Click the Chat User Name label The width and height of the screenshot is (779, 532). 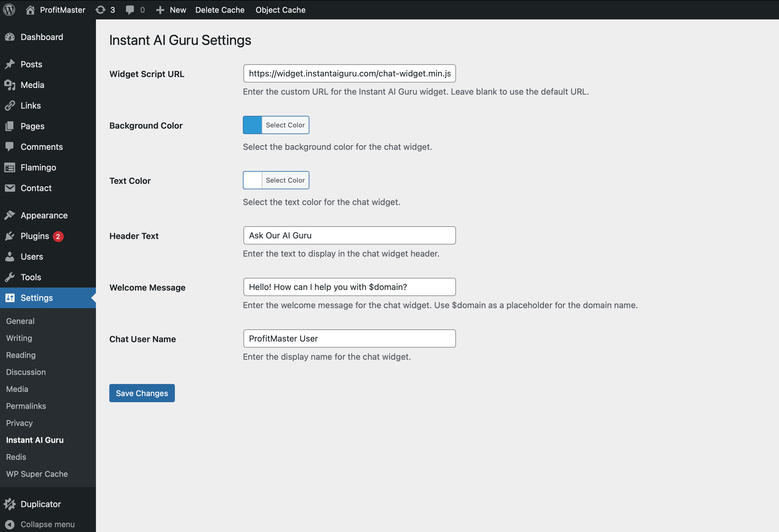coord(142,339)
